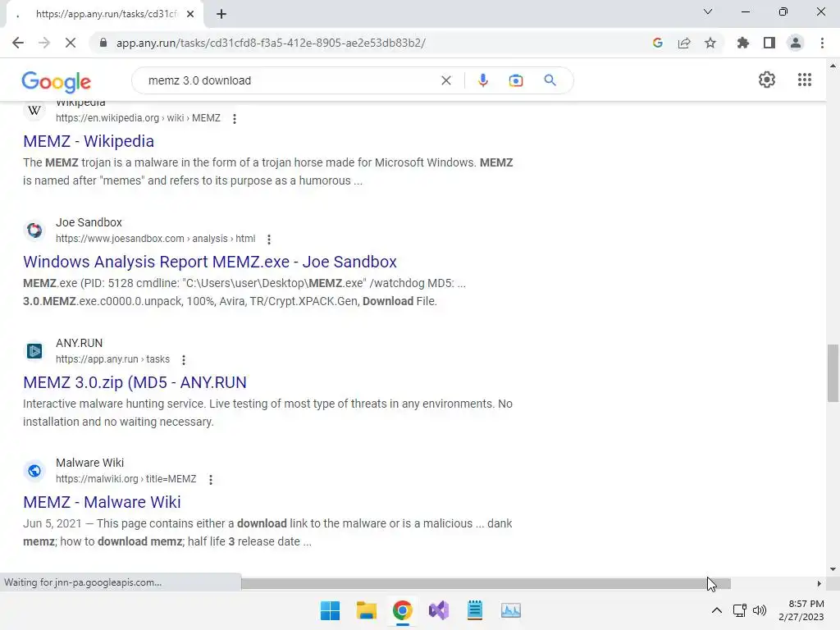Search by image camera icon
The image size is (840, 630).
point(516,80)
